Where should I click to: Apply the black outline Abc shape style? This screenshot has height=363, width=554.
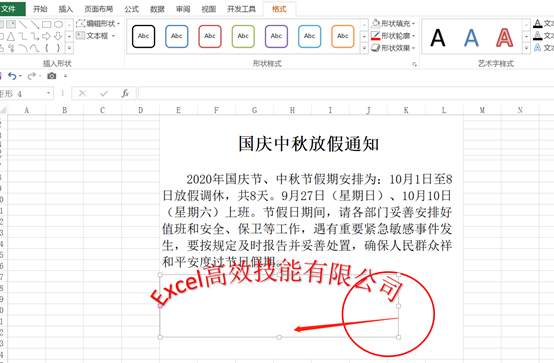[143, 36]
